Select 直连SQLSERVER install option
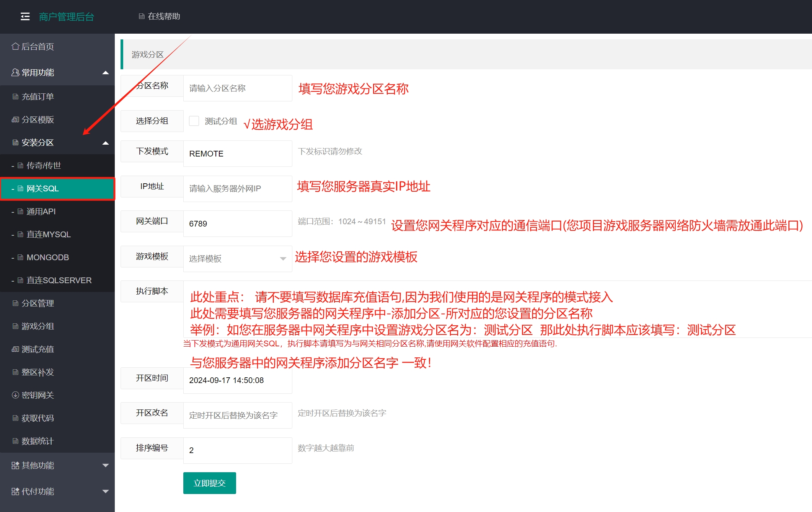This screenshot has width=812, height=512. [57, 280]
